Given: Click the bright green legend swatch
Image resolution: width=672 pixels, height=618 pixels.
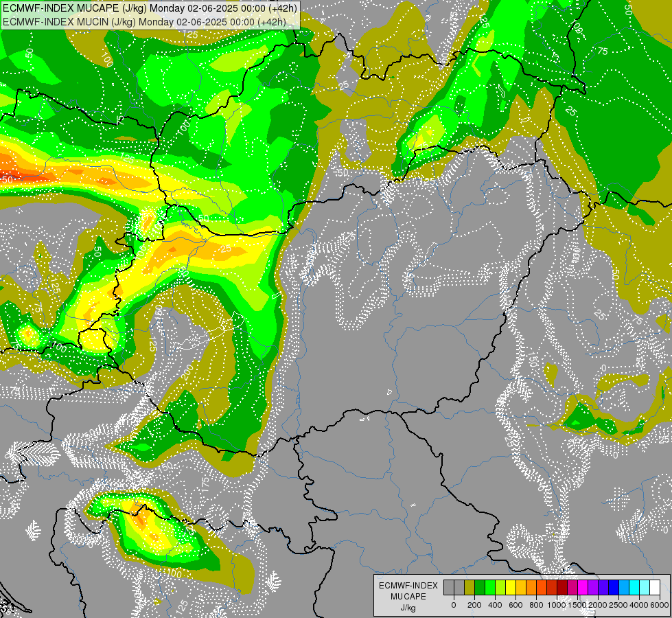Looking at the screenshot, I should [x=490, y=587].
